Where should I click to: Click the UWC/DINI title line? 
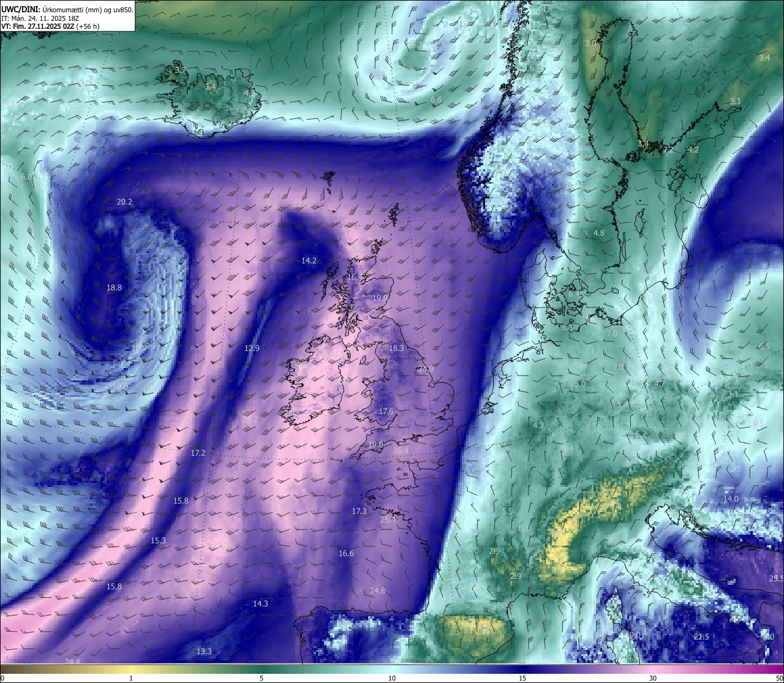pyautogui.click(x=67, y=9)
